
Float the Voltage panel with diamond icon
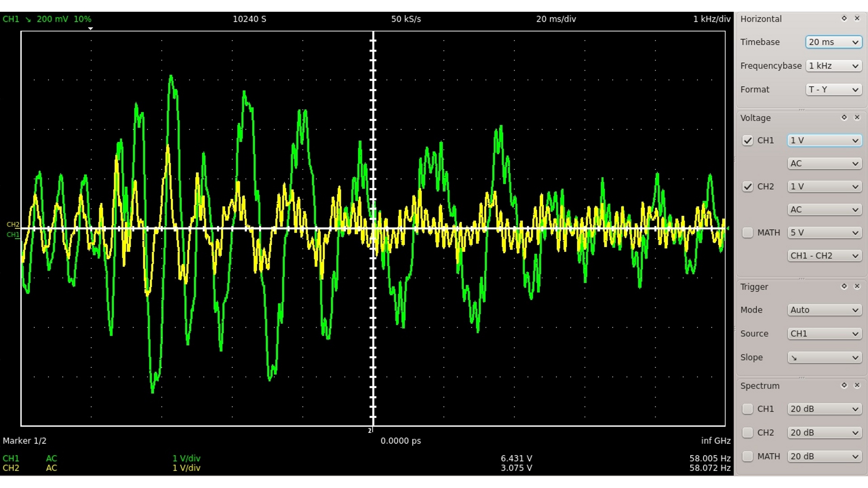coord(844,117)
